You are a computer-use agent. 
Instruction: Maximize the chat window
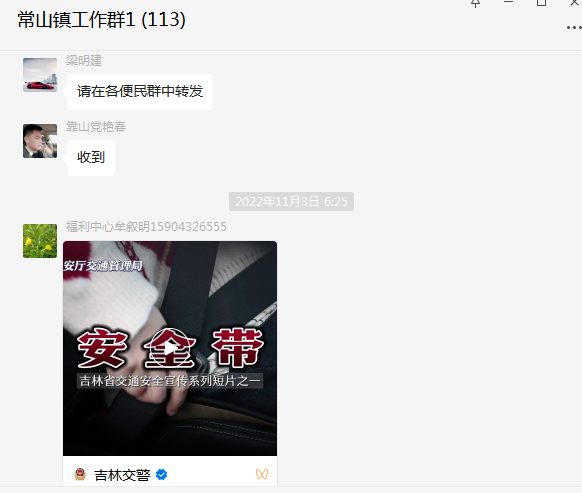541,3
